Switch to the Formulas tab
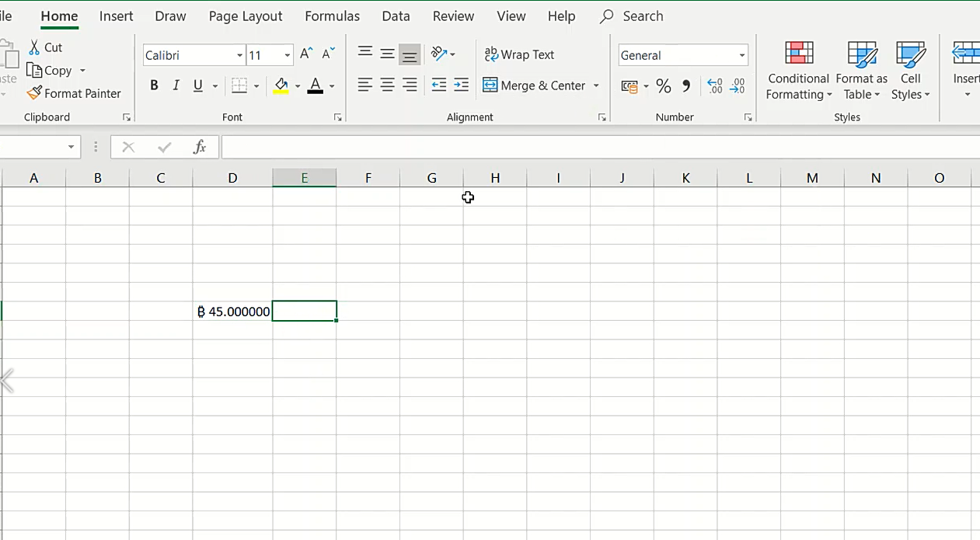This screenshot has height=540, width=980. (x=332, y=16)
